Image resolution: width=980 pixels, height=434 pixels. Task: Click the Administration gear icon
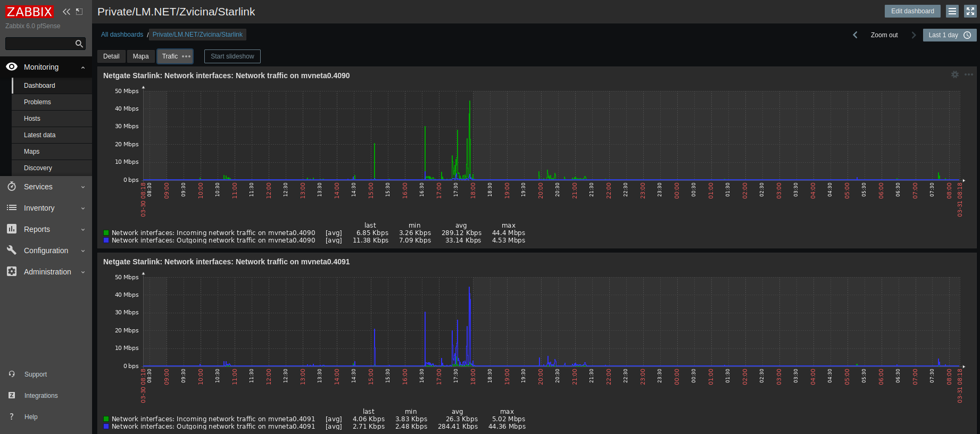(x=12, y=271)
